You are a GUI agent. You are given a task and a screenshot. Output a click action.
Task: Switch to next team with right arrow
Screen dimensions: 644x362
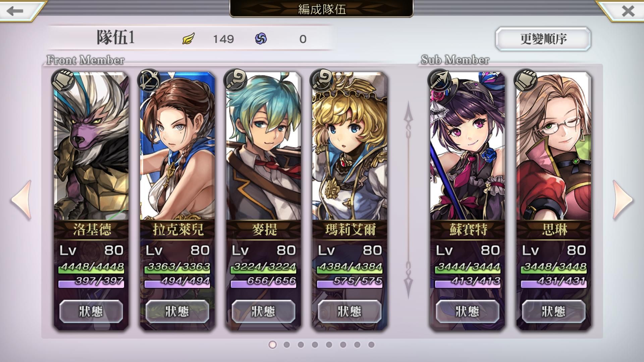tap(623, 200)
